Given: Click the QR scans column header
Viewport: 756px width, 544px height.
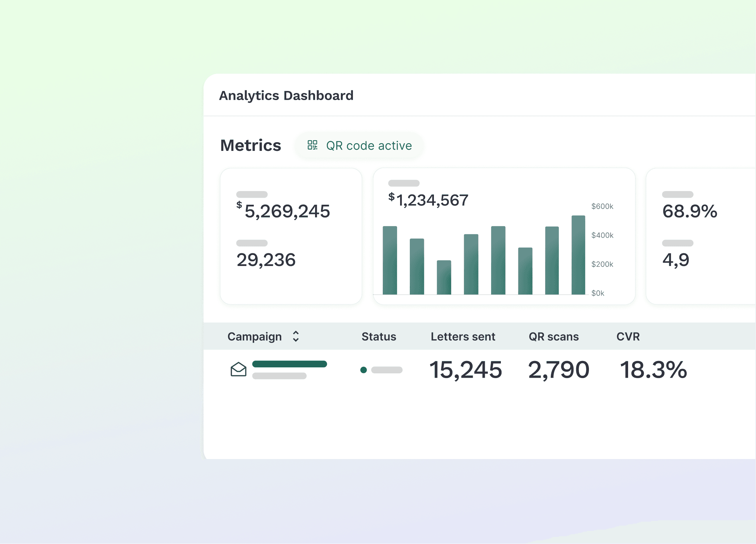Looking at the screenshot, I should click(553, 337).
